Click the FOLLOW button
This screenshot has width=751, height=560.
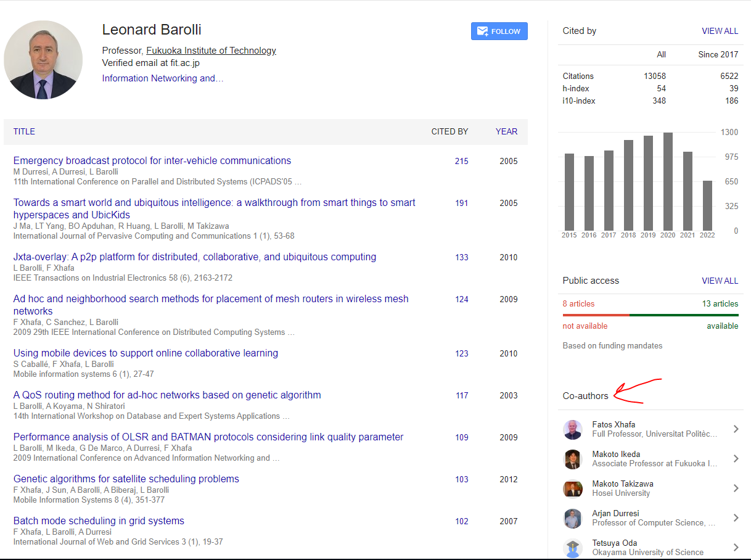[x=499, y=31]
